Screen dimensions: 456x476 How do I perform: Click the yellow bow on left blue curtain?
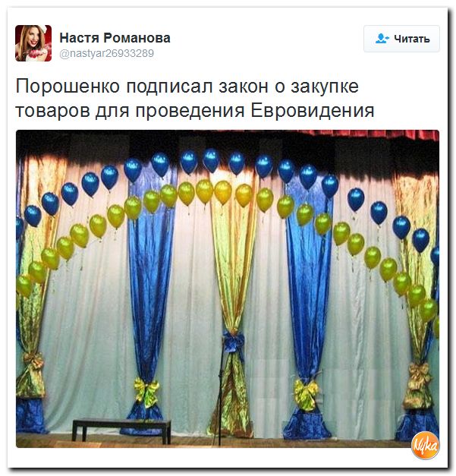(147, 391)
